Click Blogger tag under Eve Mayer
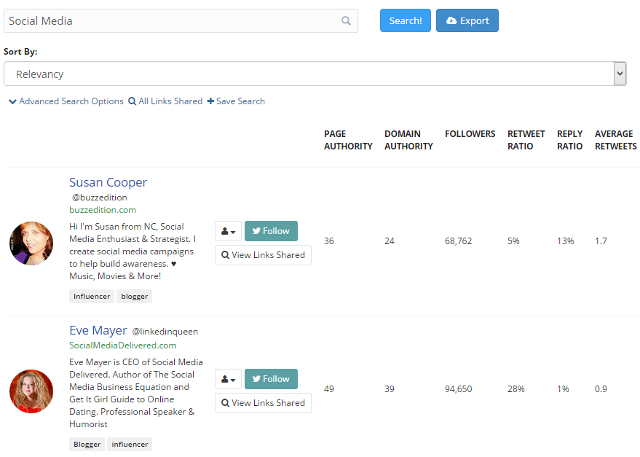 click(87, 444)
